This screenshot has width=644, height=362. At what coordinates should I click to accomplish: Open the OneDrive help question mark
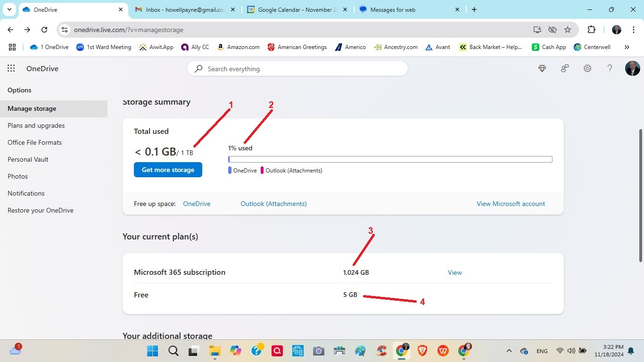tap(610, 69)
